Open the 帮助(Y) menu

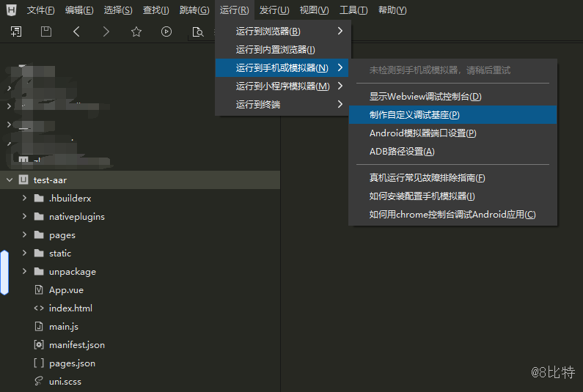pos(392,10)
